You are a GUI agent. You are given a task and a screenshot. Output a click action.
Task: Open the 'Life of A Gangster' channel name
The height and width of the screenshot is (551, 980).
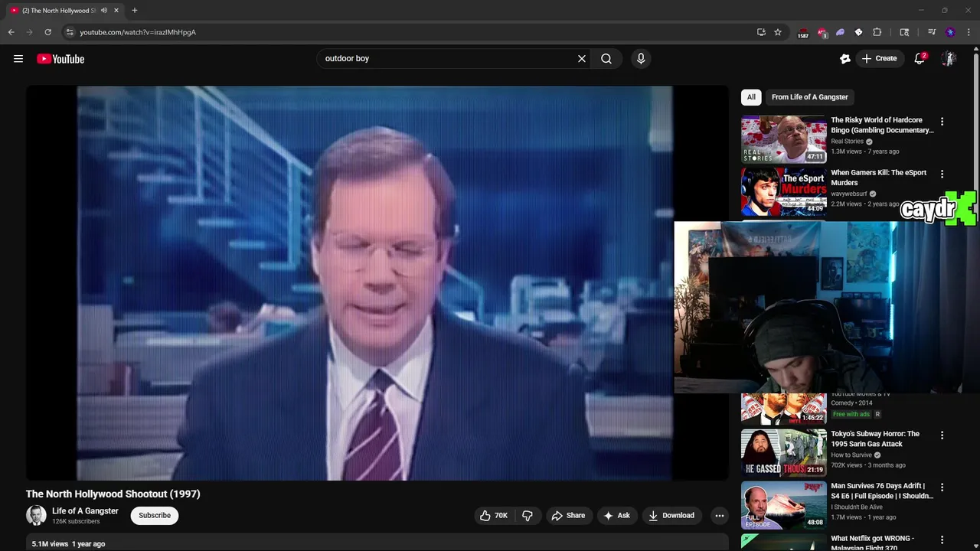click(x=85, y=511)
